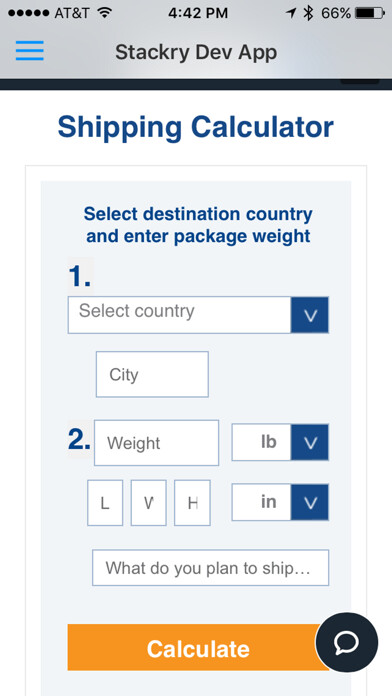The height and width of the screenshot is (696, 392).
Task: Select the L length field
Action: point(105,503)
